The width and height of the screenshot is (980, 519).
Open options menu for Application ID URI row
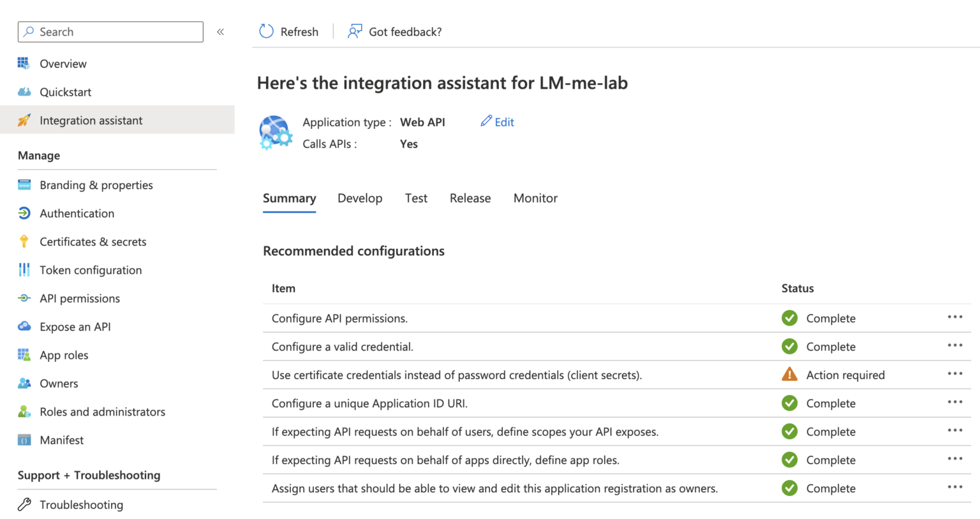tap(955, 402)
